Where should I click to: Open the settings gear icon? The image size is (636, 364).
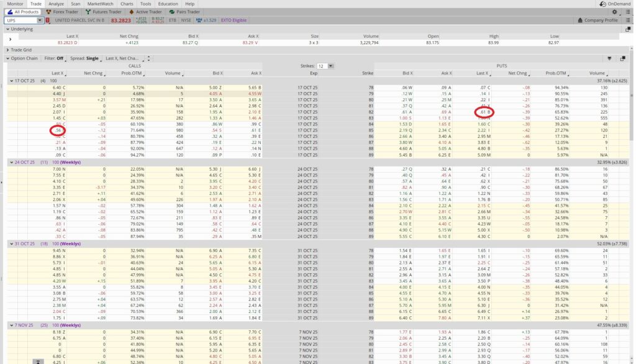coord(615,11)
